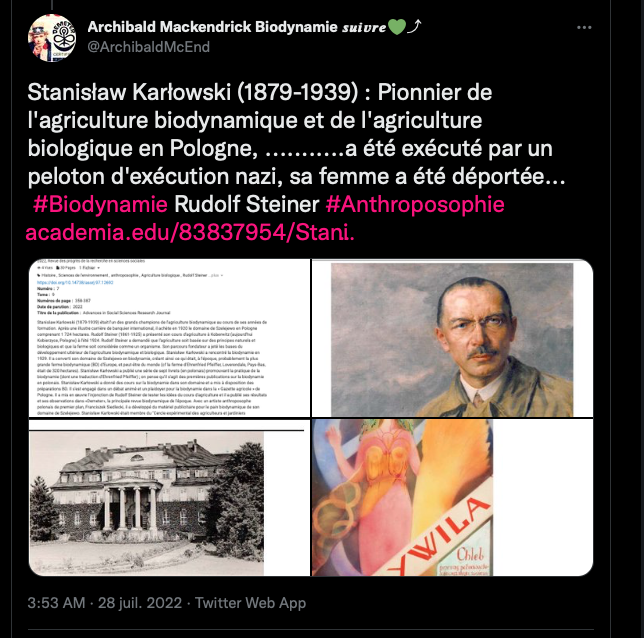Open the article abstract screenshot image

point(169,338)
